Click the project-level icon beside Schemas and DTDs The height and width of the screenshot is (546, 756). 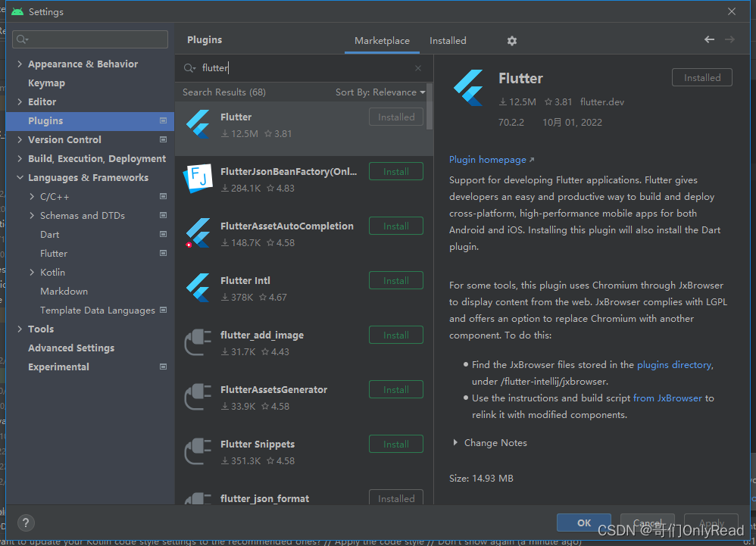[x=163, y=215]
